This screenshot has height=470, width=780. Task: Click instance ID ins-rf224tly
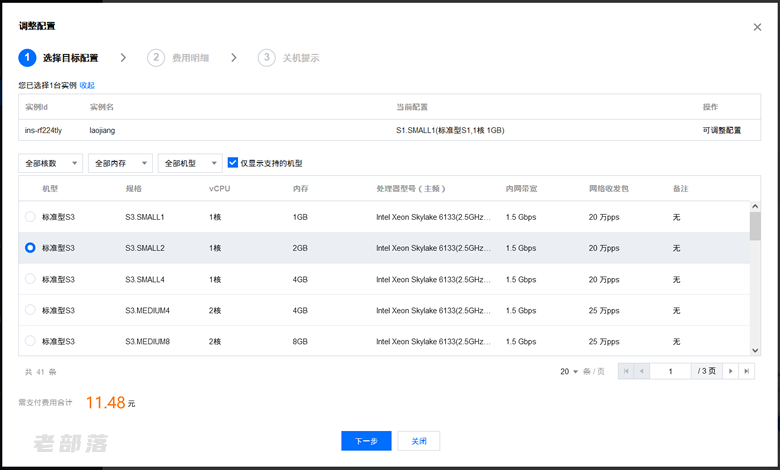tap(43, 130)
